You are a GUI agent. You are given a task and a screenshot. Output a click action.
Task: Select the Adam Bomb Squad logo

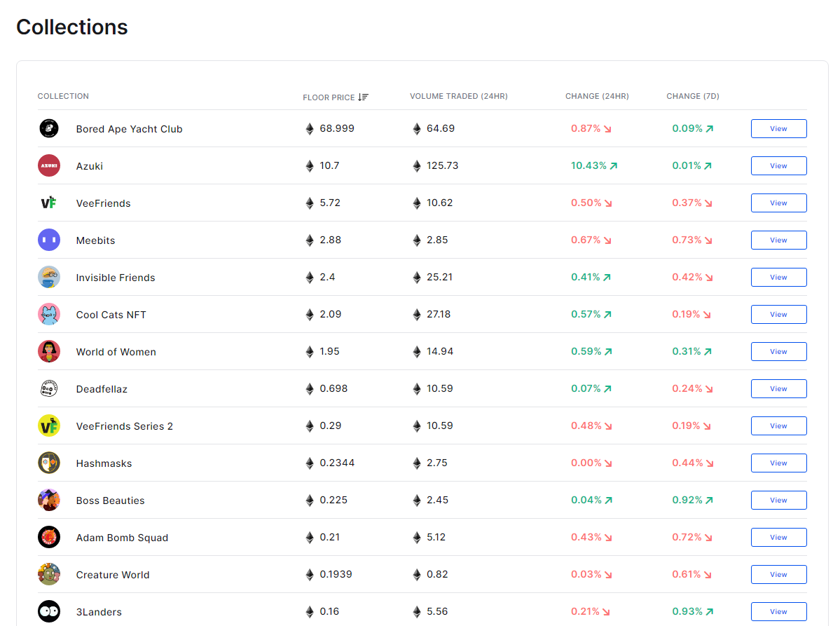pyautogui.click(x=49, y=537)
